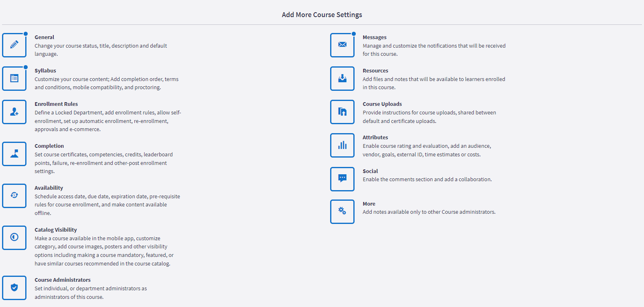Click the Add More Course Settings title

(x=322, y=15)
